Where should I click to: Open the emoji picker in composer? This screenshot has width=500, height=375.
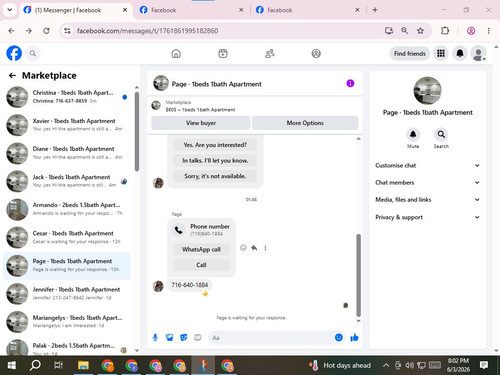click(339, 338)
